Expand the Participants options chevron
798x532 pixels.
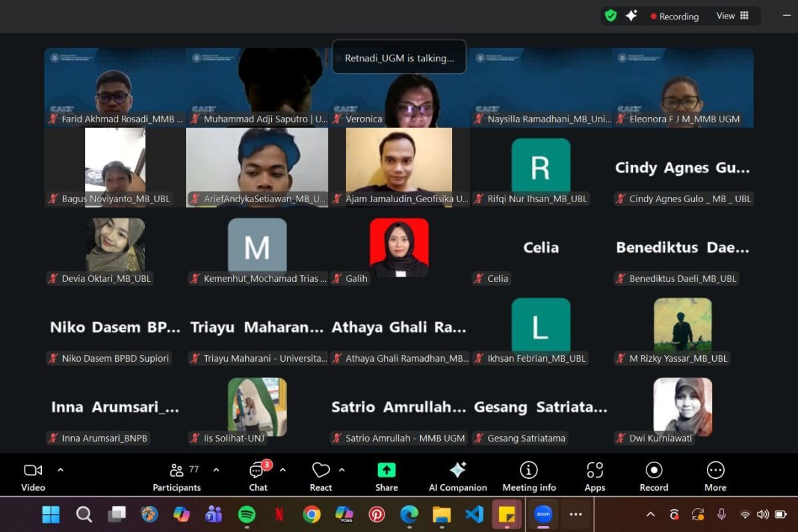[x=216, y=470]
